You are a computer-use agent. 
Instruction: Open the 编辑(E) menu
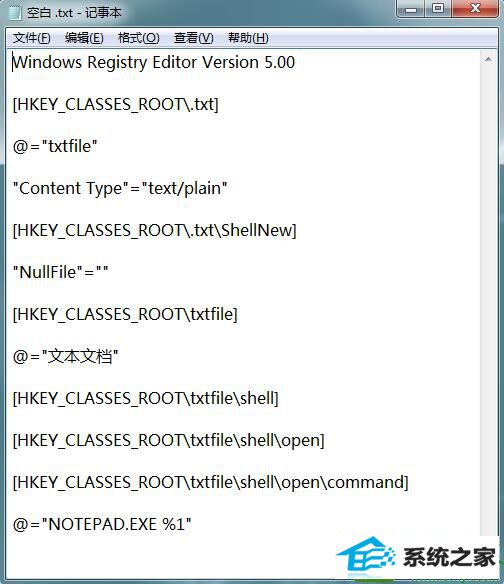84,38
